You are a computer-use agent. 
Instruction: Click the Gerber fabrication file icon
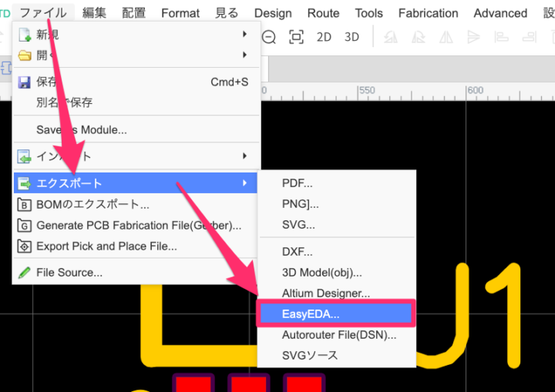[25, 226]
